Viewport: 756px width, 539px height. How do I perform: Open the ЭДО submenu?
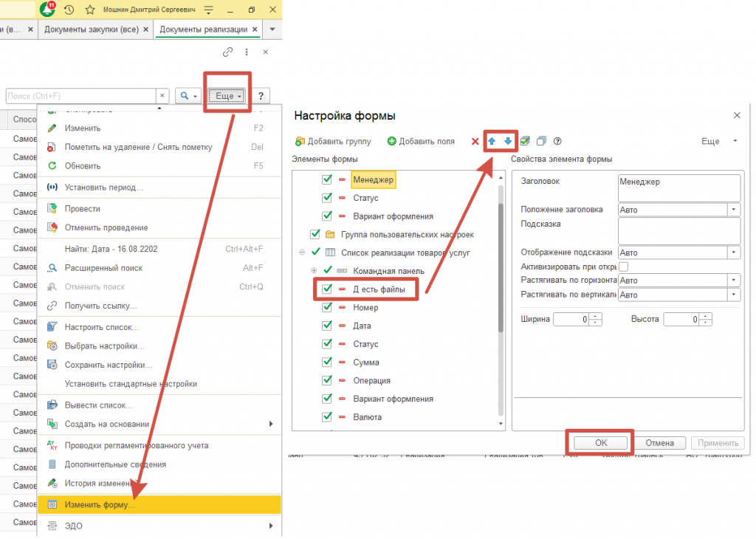pyautogui.click(x=159, y=526)
